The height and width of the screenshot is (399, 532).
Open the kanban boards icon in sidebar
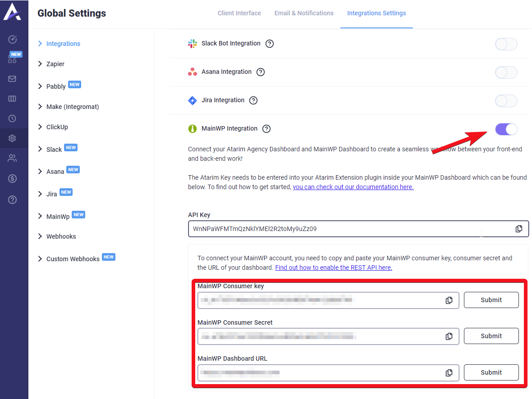[x=14, y=98]
